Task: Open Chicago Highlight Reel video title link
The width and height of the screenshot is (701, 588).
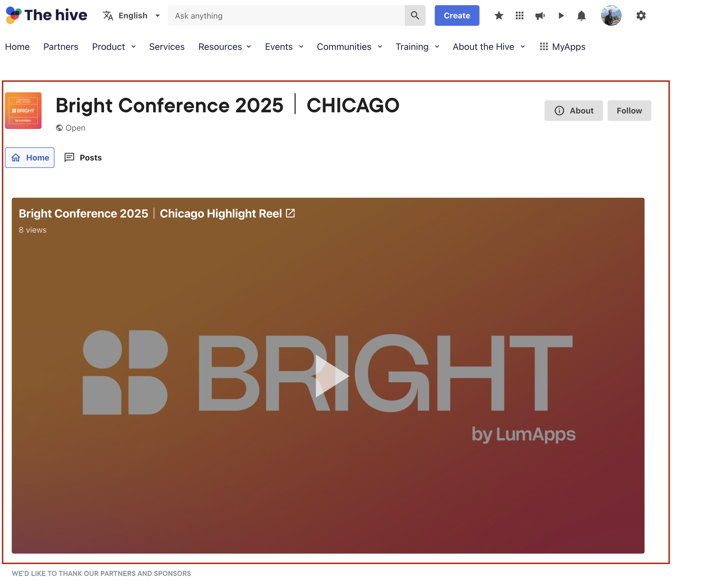Action: pyautogui.click(x=150, y=213)
